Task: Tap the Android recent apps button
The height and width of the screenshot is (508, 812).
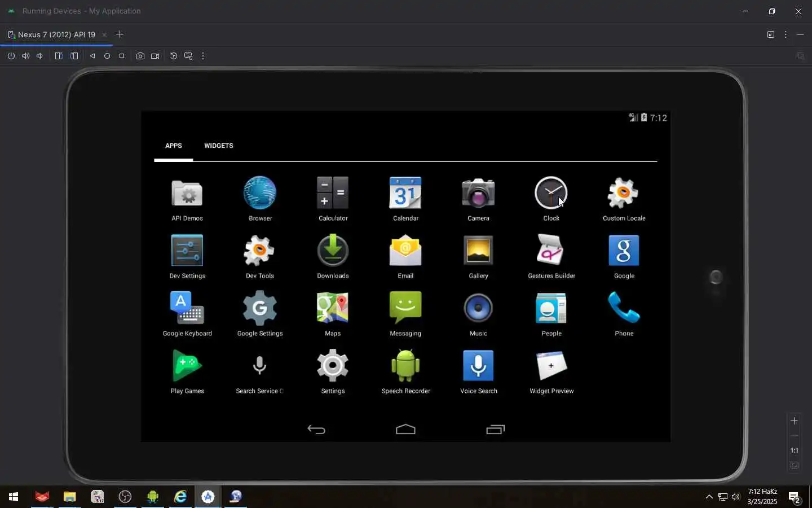Action: click(x=495, y=430)
